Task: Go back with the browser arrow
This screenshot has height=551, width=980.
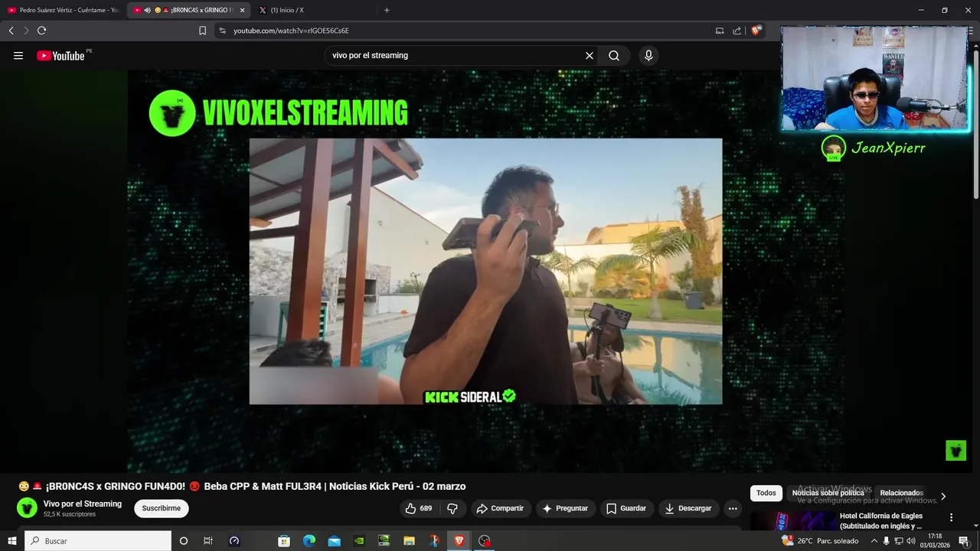Action: click(x=11, y=31)
